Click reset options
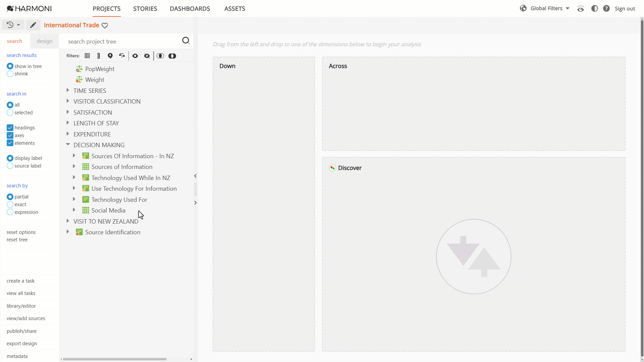The height and width of the screenshot is (362, 644). click(21, 232)
